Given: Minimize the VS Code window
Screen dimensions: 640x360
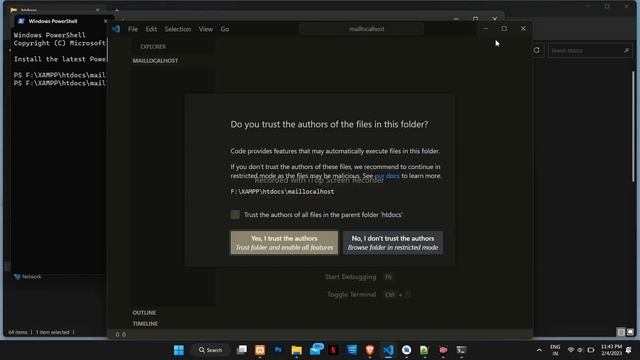Looking at the screenshot, I should point(485,29).
